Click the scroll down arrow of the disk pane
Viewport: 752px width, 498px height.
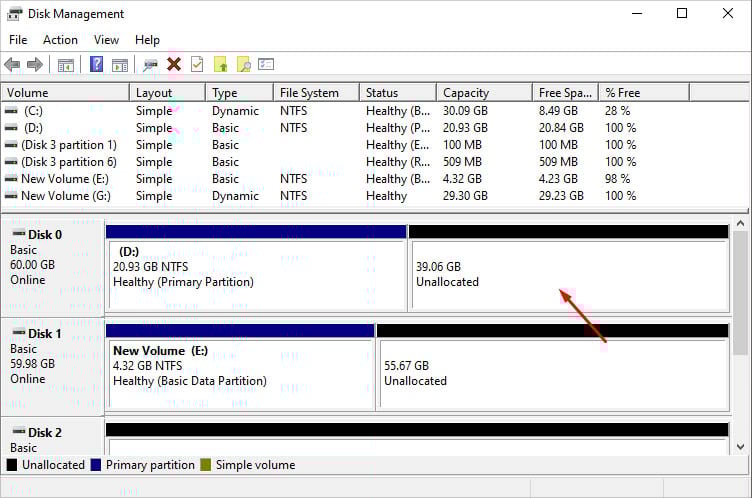coord(741,446)
